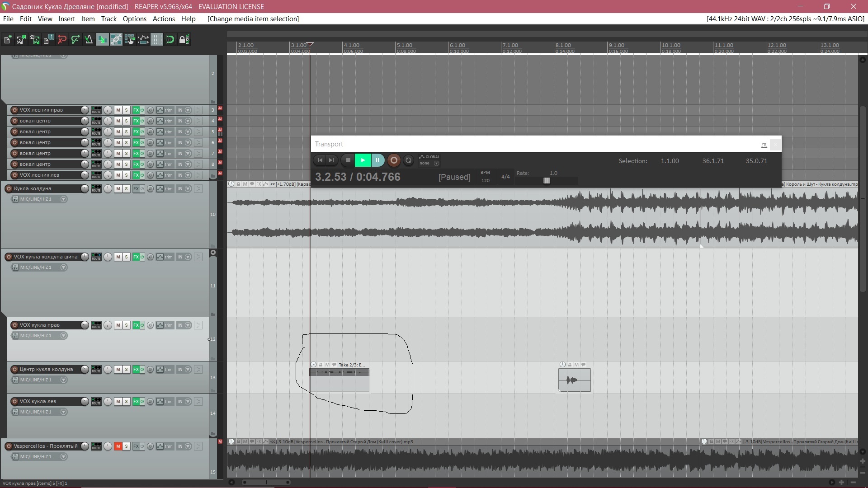Enable snap magnet icon in toolbar
Viewport: 868px width, 488px height.
click(x=170, y=40)
